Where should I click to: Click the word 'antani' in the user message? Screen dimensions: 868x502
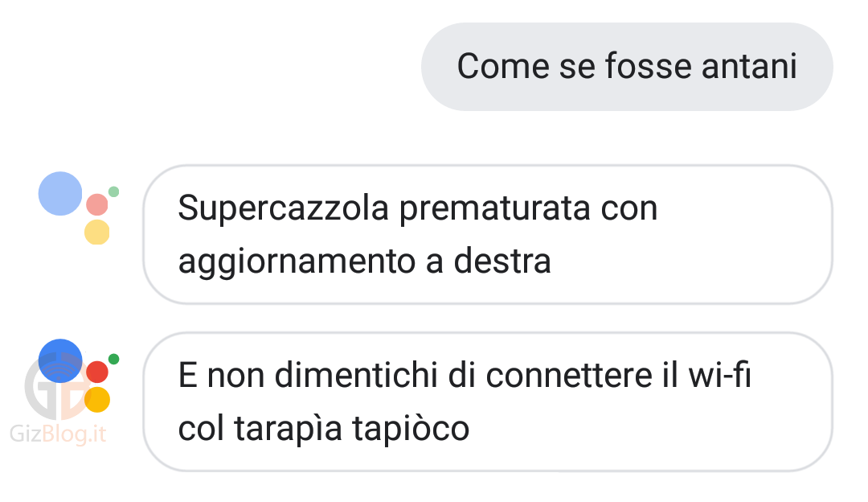750,67
